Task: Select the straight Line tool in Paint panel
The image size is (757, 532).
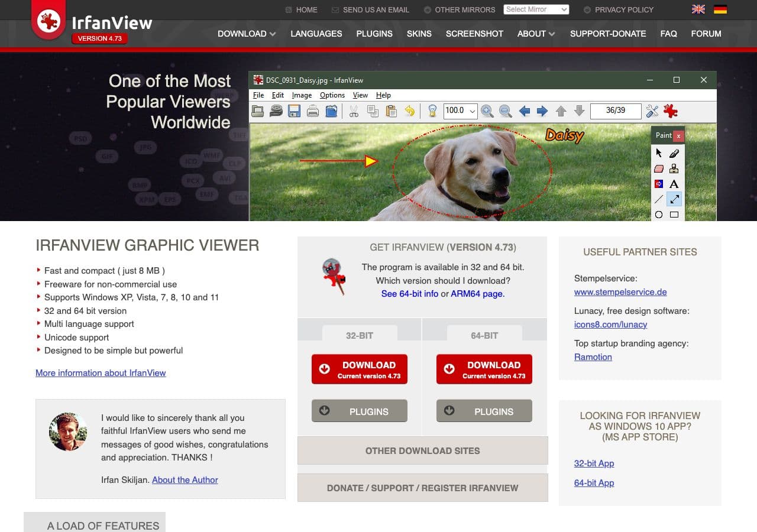Action: click(x=659, y=199)
